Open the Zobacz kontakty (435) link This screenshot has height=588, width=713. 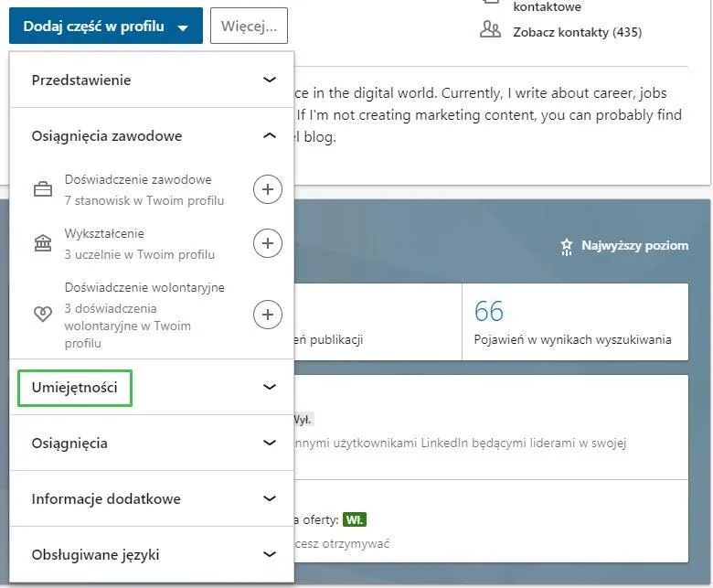(578, 32)
